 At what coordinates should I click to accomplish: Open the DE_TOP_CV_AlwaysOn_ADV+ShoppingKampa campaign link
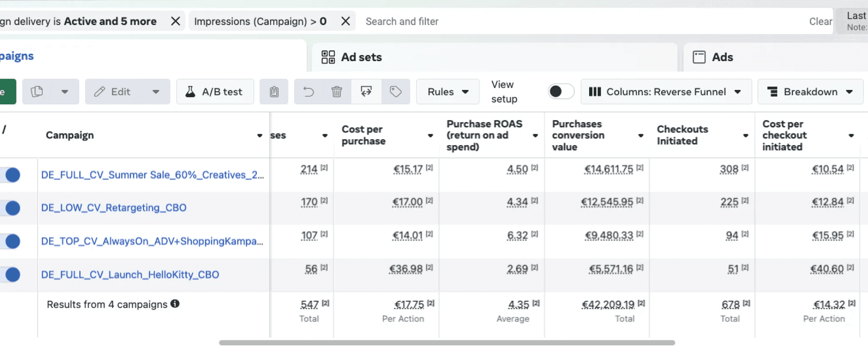pos(152,241)
